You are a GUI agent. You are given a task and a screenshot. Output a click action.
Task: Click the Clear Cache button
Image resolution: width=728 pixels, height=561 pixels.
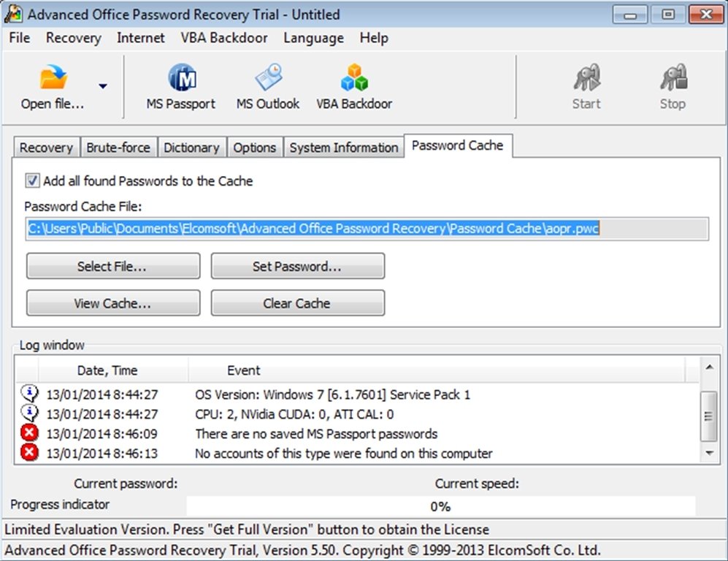pos(298,303)
